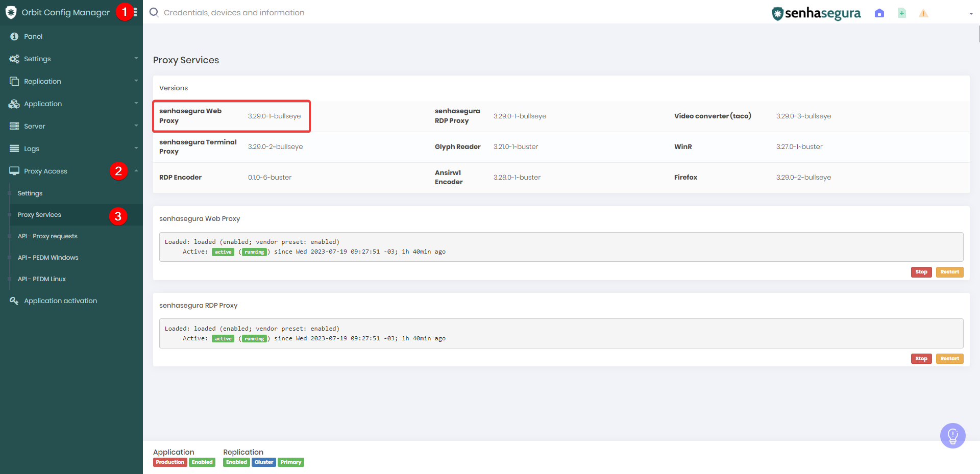Expand the Logs menu chevron
The height and width of the screenshot is (474, 980).
click(136, 148)
